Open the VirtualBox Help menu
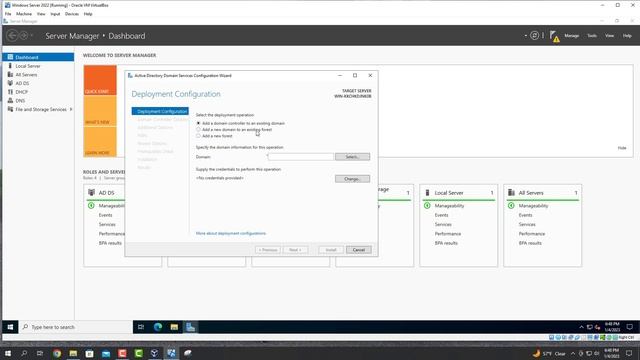The image size is (640, 360). [x=88, y=14]
